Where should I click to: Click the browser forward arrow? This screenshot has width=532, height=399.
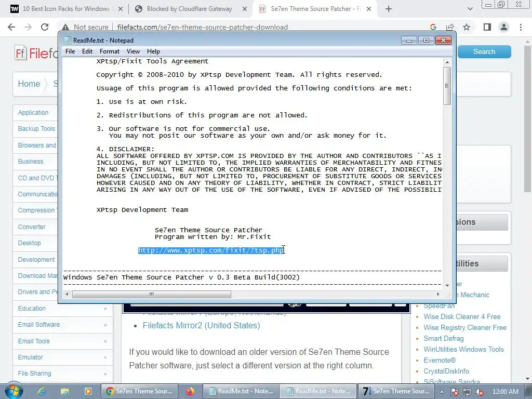(x=28, y=27)
